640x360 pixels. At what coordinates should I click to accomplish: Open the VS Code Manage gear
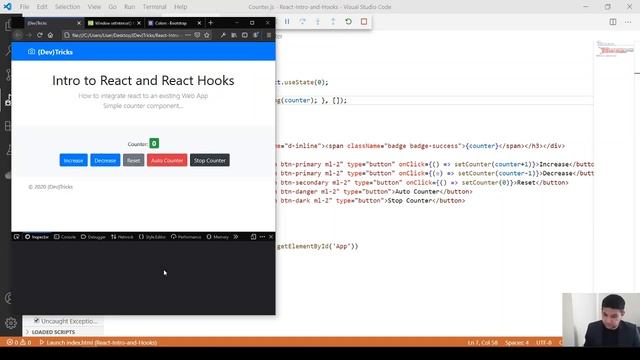pyautogui.click(x=11, y=323)
